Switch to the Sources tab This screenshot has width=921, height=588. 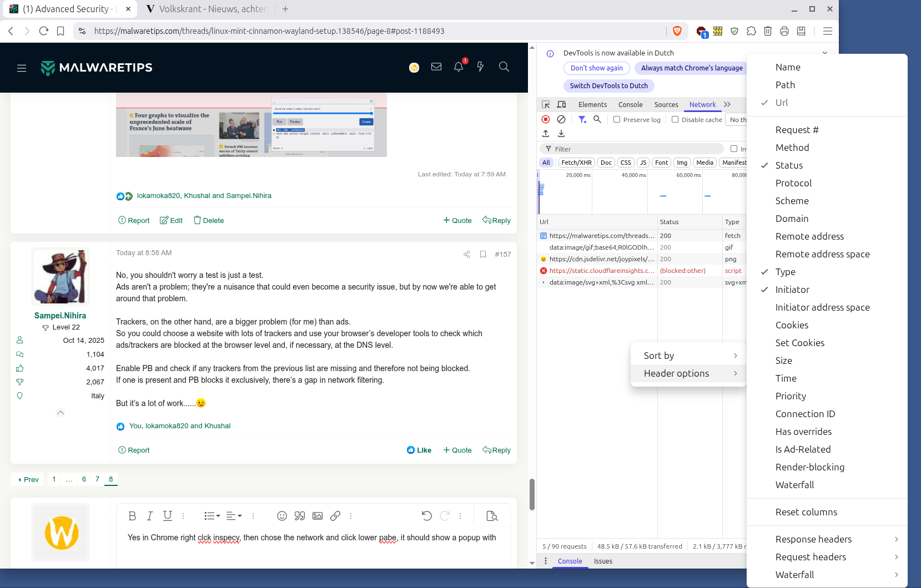(666, 104)
